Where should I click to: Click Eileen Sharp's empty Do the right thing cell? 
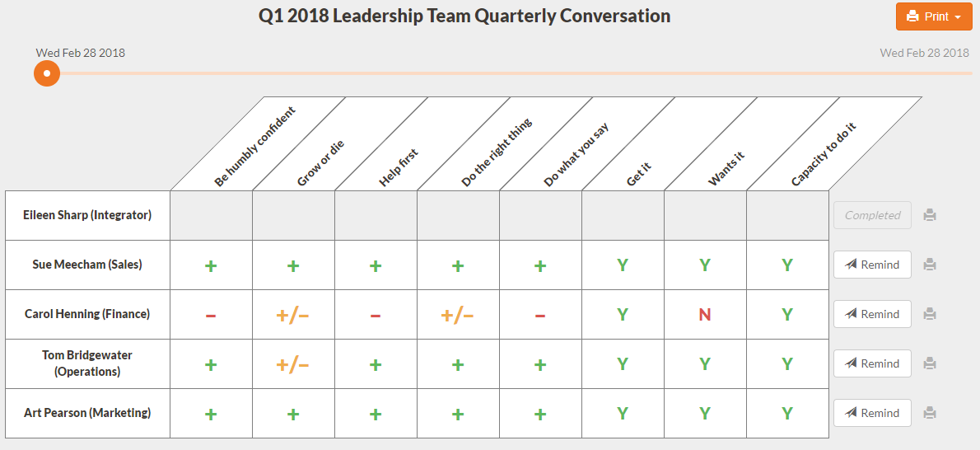coord(458,215)
